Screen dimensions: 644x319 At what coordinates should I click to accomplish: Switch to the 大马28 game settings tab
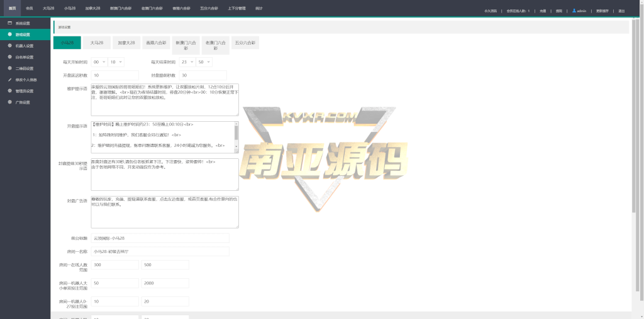97,43
